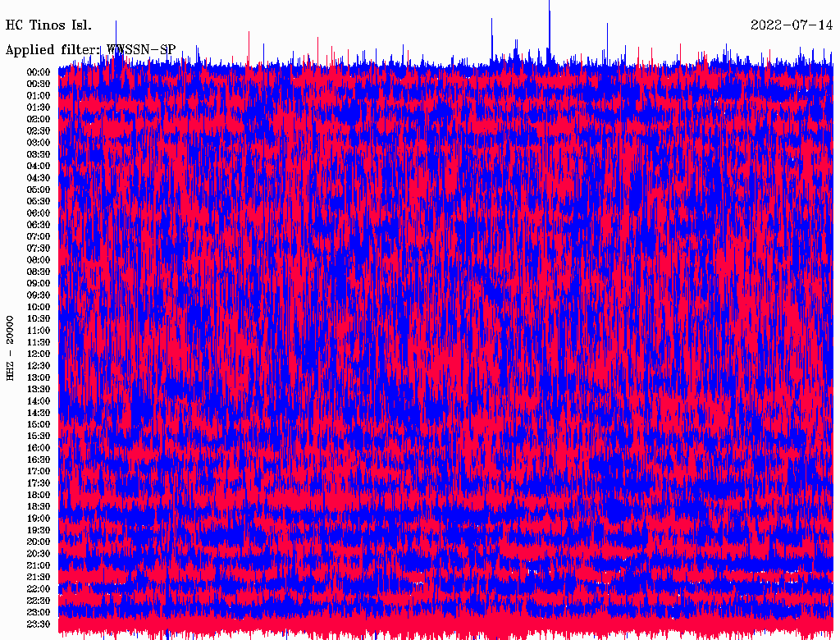Select the 13:30 time row label

(x=39, y=389)
